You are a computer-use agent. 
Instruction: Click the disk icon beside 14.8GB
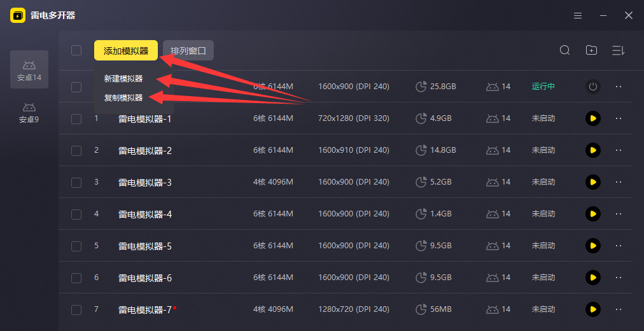tap(421, 150)
